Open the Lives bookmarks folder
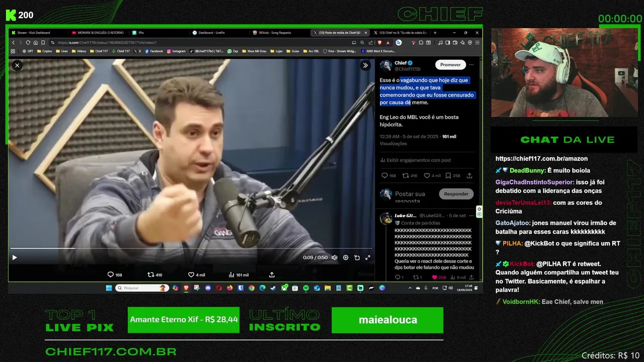Image resolution: width=644 pixels, height=362 pixels. coord(62,51)
